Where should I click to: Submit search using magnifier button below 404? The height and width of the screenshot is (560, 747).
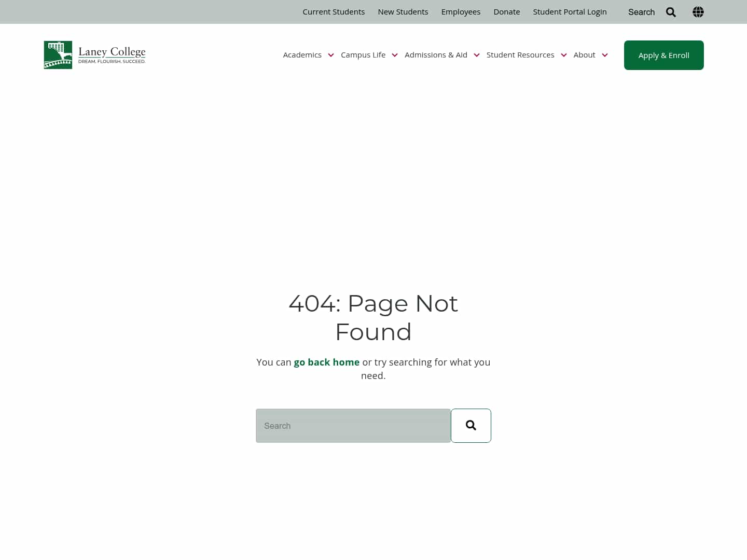(x=471, y=425)
